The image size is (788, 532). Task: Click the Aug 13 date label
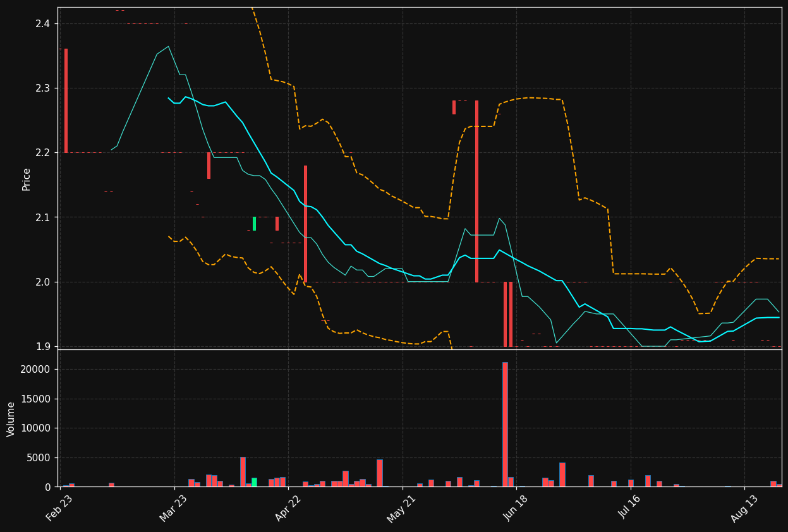(x=743, y=509)
